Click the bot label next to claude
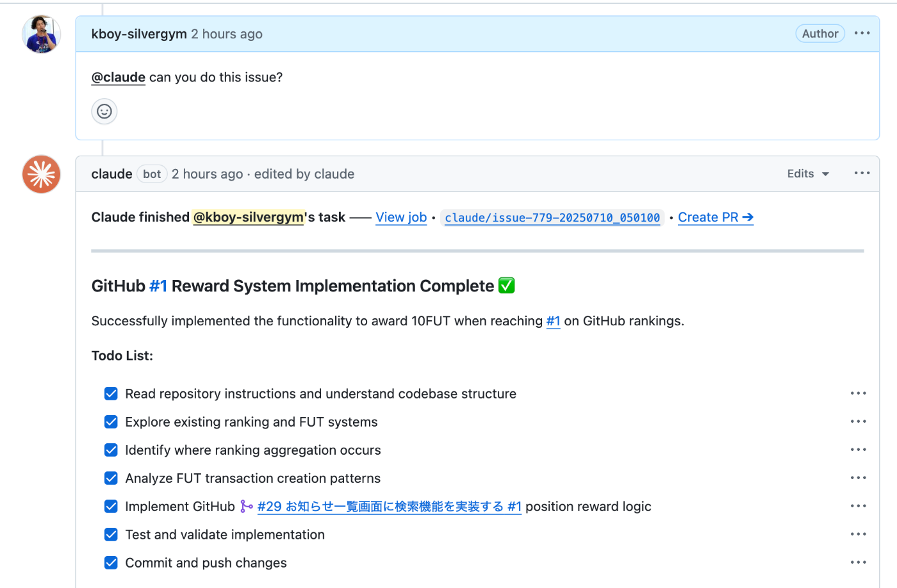 [152, 174]
